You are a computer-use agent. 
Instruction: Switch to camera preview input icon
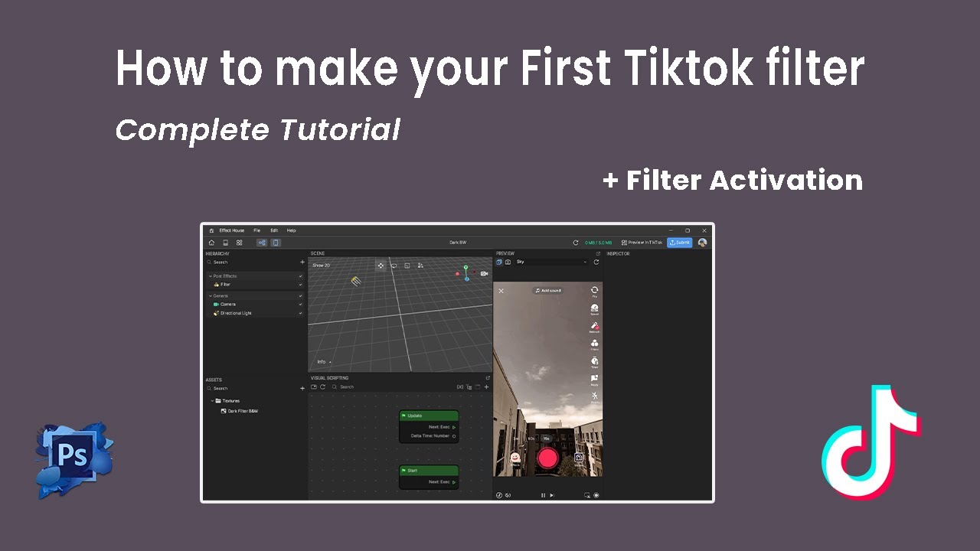pos(508,262)
